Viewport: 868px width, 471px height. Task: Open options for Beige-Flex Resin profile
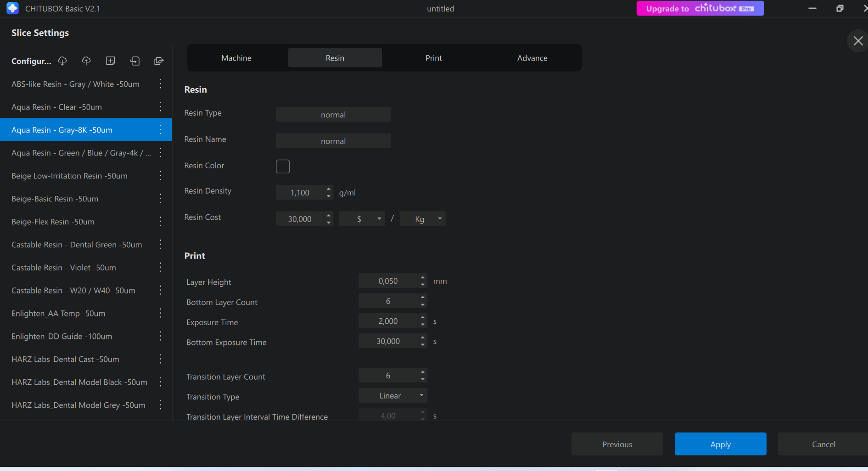coord(160,222)
